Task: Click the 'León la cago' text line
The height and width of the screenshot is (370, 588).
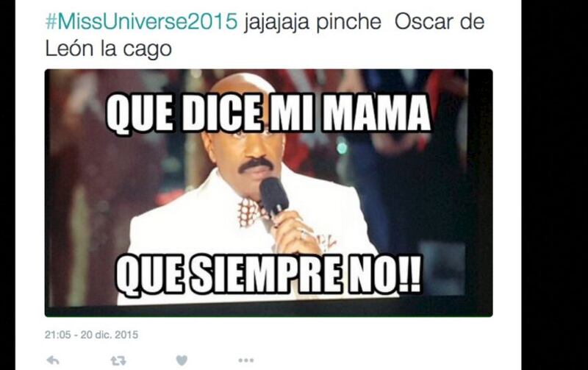Action: (108, 49)
